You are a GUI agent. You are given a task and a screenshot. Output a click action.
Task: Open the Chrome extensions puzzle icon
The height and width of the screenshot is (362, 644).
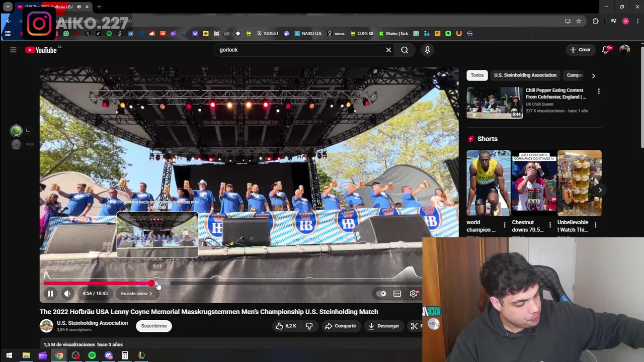[x=596, y=21]
